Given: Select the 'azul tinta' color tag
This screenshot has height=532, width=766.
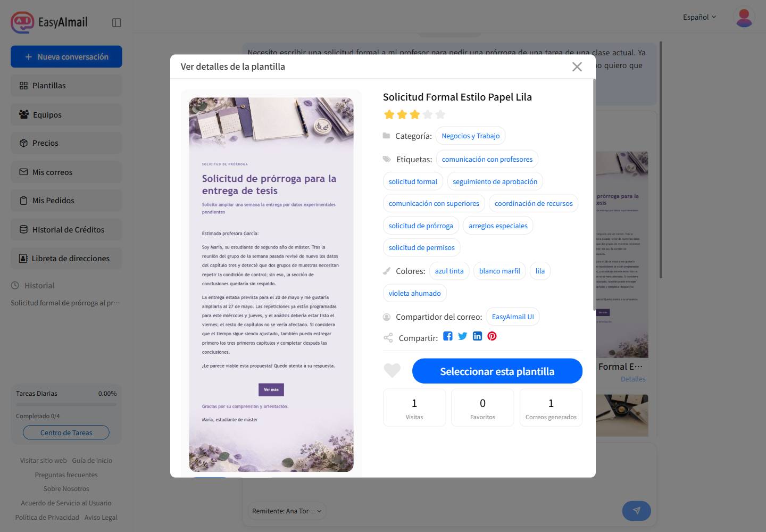Looking at the screenshot, I should [x=449, y=271].
